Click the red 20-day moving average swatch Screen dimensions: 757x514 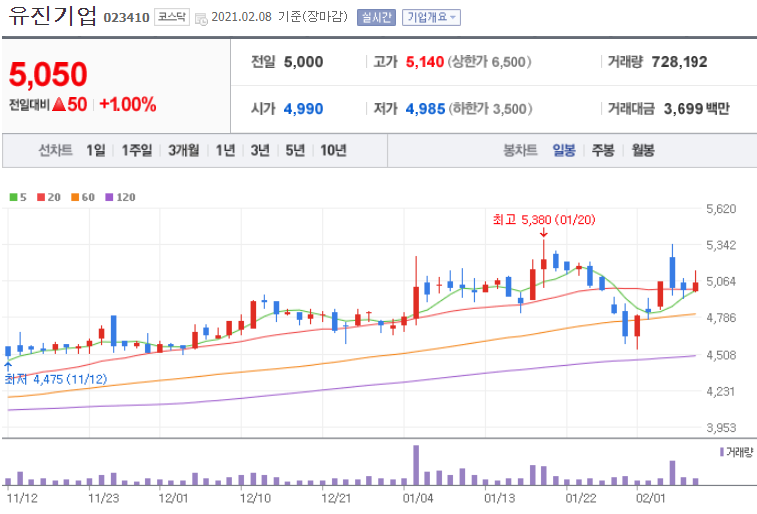[41, 197]
